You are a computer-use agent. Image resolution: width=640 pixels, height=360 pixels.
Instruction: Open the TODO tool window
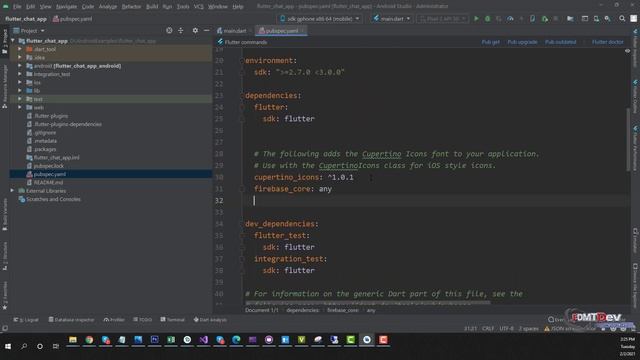pos(142,320)
